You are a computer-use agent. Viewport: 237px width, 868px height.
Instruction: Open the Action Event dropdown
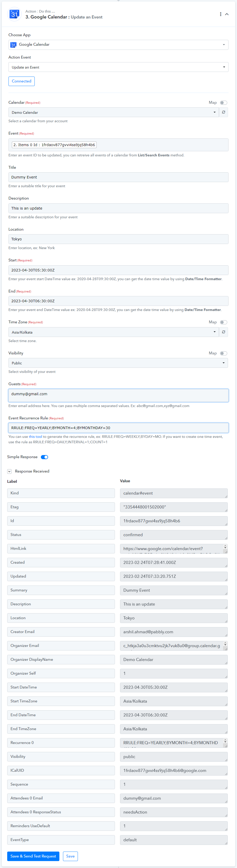(118, 67)
